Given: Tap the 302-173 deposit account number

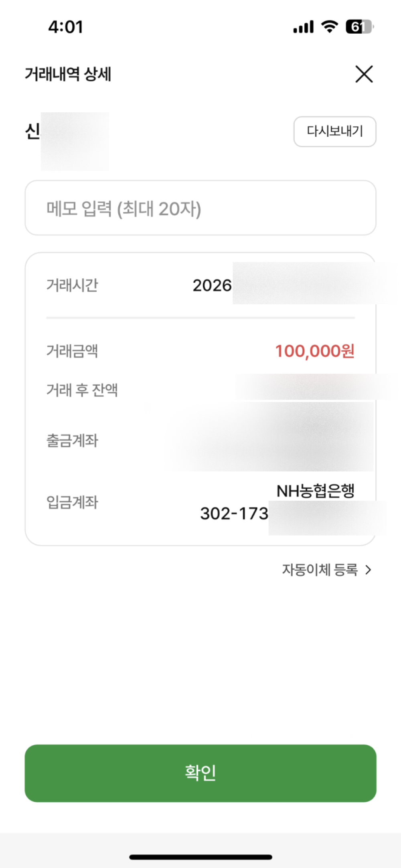Looking at the screenshot, I should tap(234, 514).
